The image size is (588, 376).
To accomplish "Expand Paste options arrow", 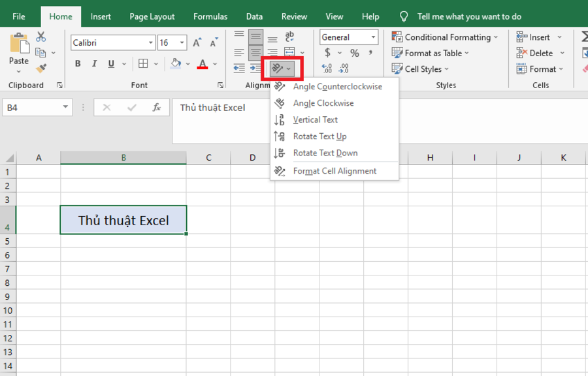I will click(19, 71).
